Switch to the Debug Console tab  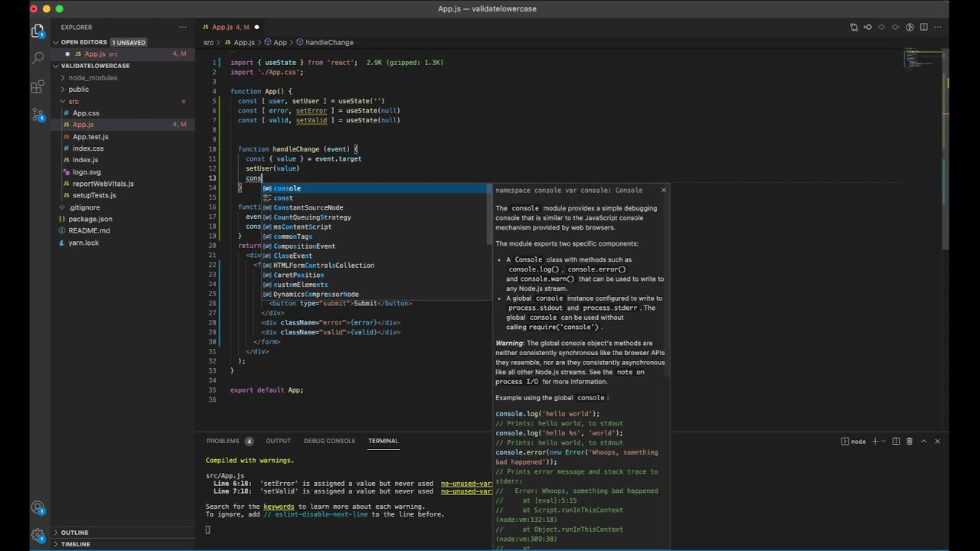click(x=329, y=441)
